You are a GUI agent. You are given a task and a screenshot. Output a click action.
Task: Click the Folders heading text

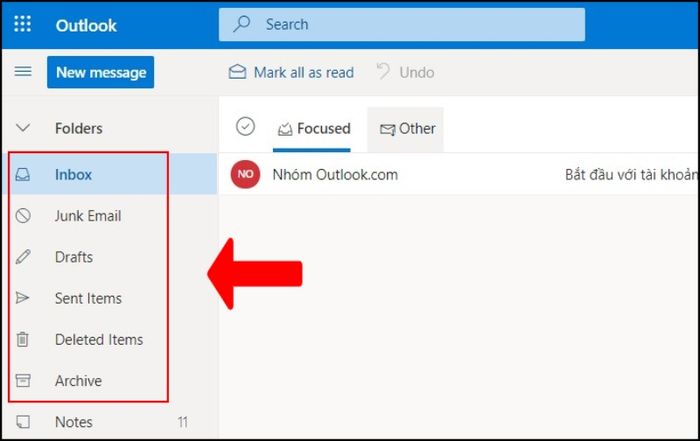(x=79, y=129)
